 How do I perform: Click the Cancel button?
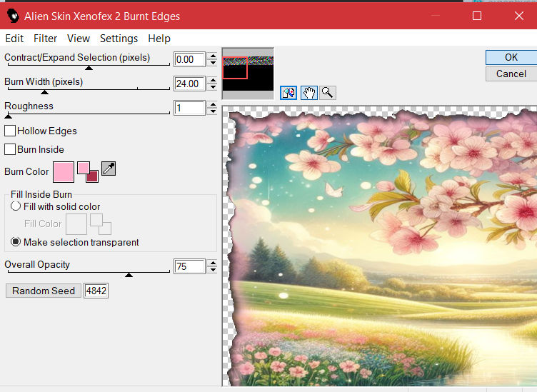pyautogui.click(x=511, y=74)
